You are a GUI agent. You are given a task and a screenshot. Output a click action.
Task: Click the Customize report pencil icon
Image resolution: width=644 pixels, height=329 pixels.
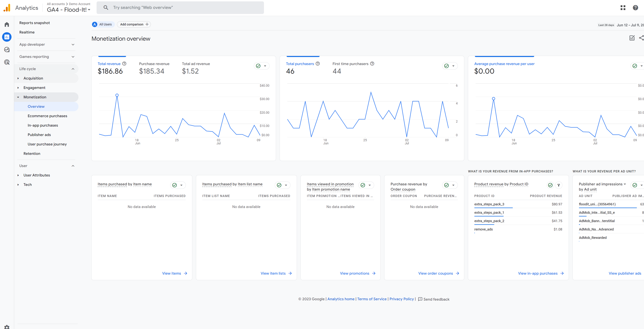tap(632, 38)
